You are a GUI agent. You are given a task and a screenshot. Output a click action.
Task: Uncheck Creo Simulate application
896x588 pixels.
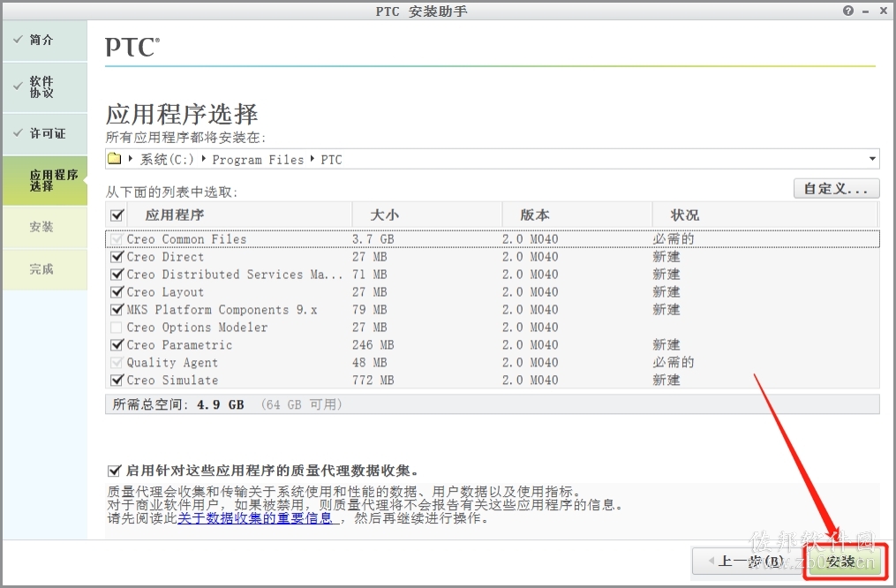[x=117, y=380]
